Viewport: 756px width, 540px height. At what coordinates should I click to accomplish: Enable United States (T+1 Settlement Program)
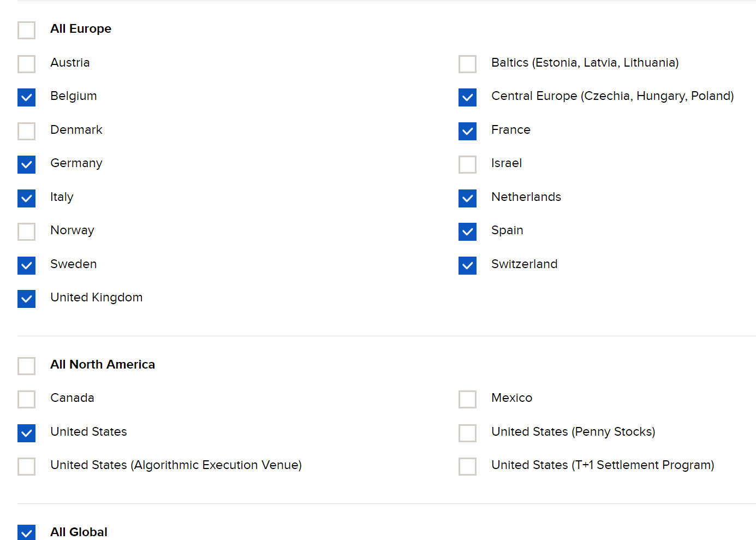click(467, 466)
